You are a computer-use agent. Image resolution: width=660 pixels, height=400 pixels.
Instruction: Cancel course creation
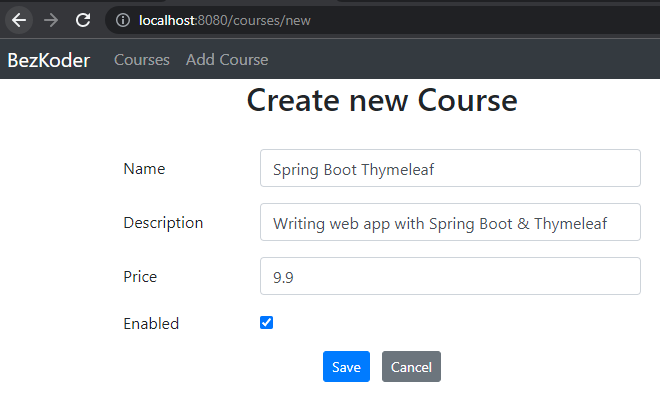tap(411, 367)
